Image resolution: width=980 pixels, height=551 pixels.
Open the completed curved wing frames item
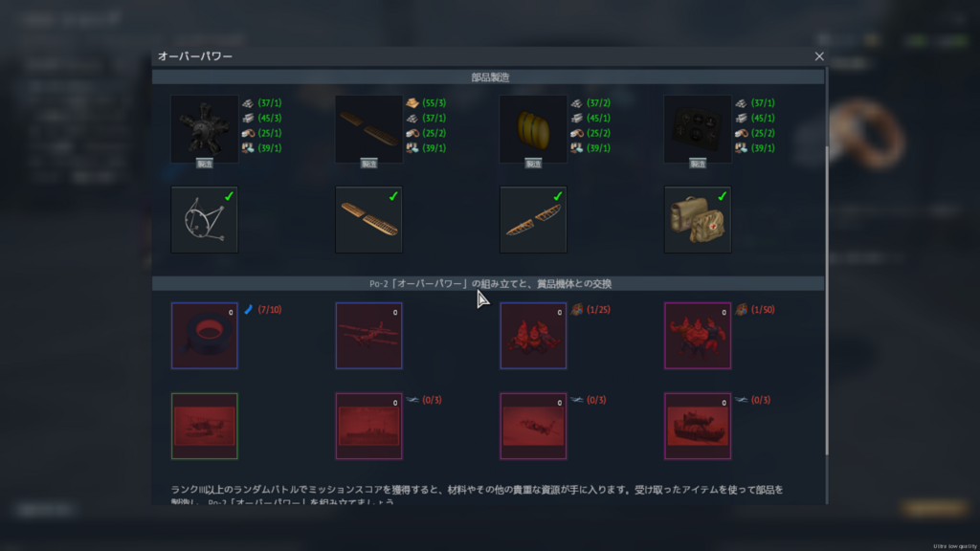(533, 220)
